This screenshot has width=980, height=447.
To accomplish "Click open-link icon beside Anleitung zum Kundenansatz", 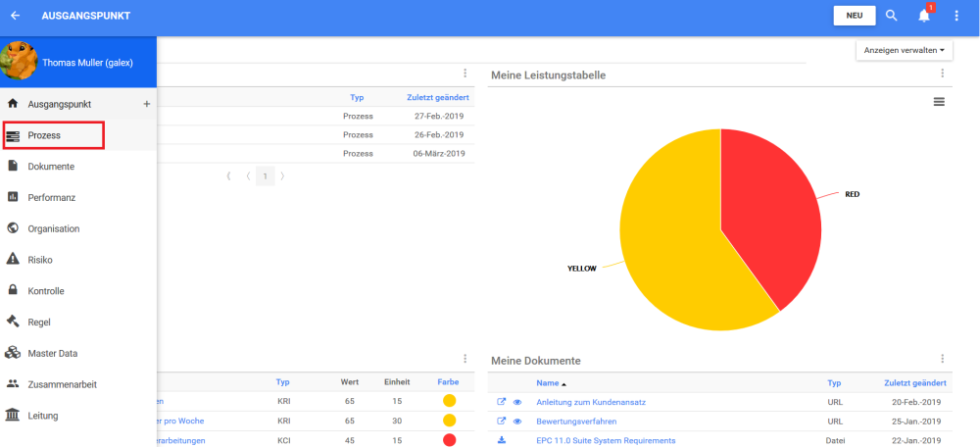I will tap(502, 402).
